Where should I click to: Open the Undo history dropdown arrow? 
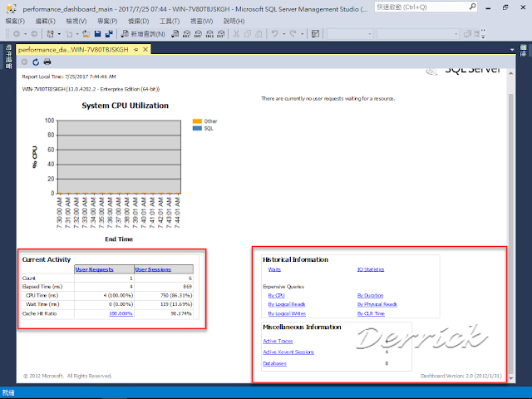284,34
